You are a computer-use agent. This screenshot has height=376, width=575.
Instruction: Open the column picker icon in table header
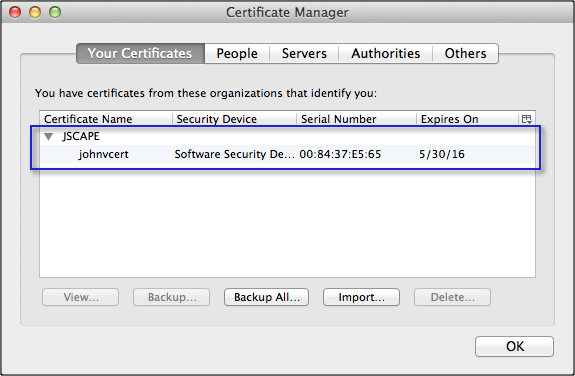527,119
